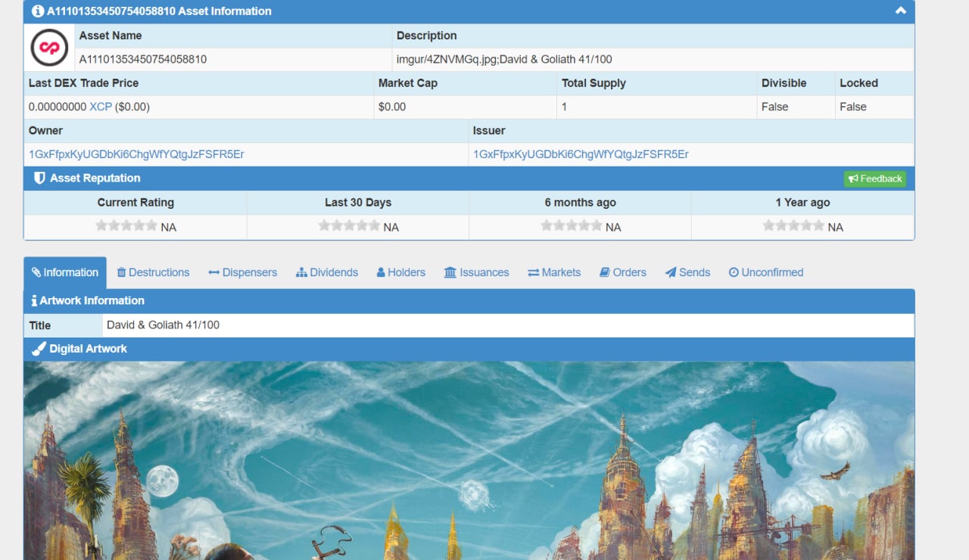Open the Markets tab
969x560 pixels.
click(554, 272)
